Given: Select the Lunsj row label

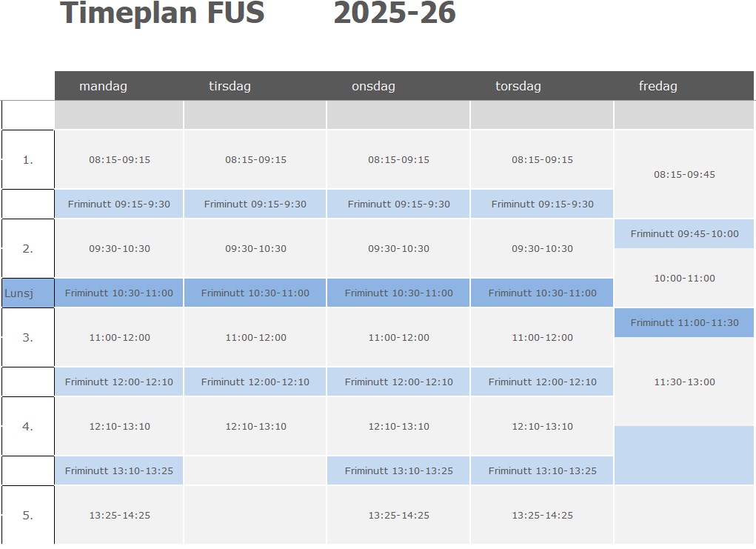Looking at the screenshot, I should (x=19, y=293).
